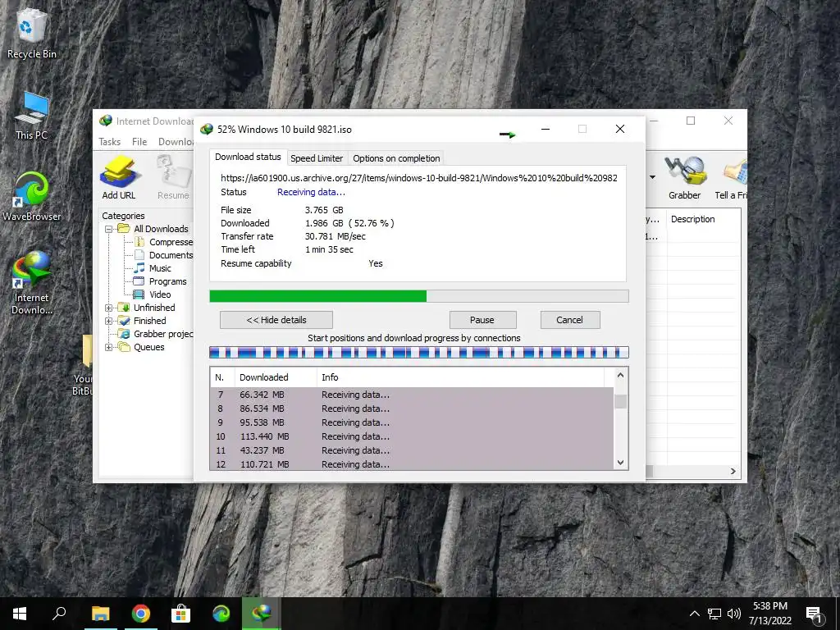Cancel the current download
The width and height of the screenshot is (840, 630).
click(x=570, y=320)
